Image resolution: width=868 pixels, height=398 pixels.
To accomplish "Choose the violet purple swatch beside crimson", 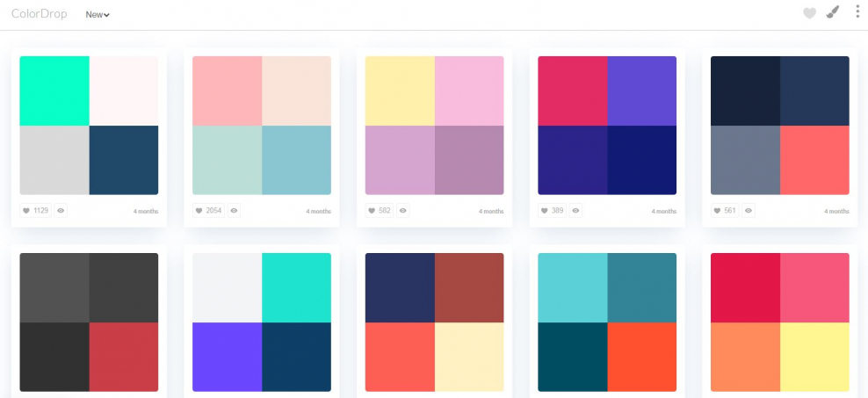I will 641,90.
